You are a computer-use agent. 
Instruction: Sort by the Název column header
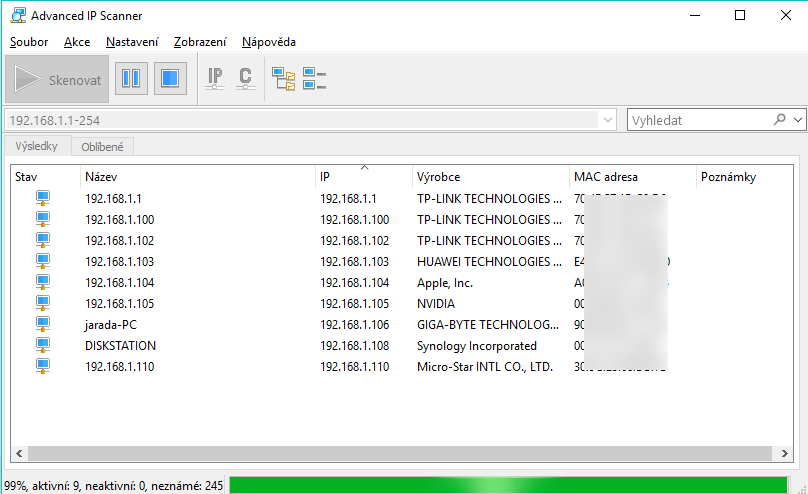[197, 177]
